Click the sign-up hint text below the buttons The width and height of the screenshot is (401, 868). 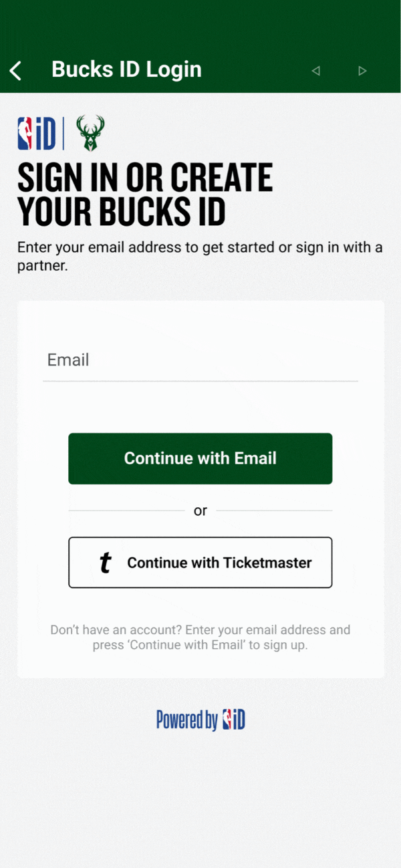[200, 637]
